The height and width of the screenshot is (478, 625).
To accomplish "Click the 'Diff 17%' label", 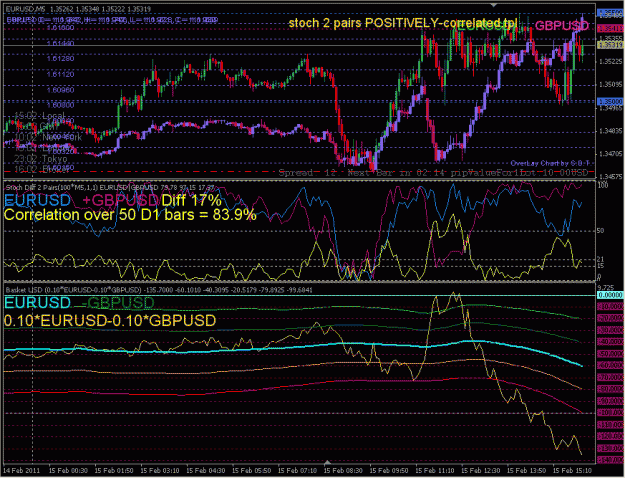I will [x=191, y=200].
